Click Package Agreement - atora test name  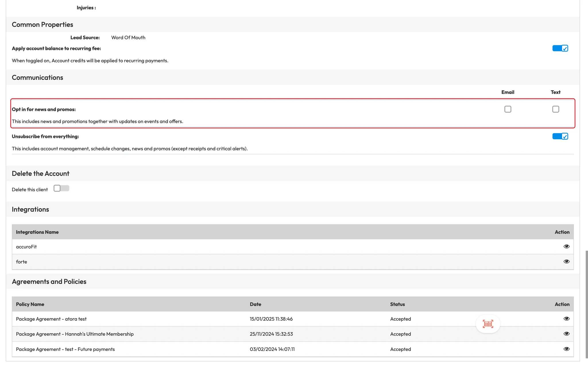point(51,319)
